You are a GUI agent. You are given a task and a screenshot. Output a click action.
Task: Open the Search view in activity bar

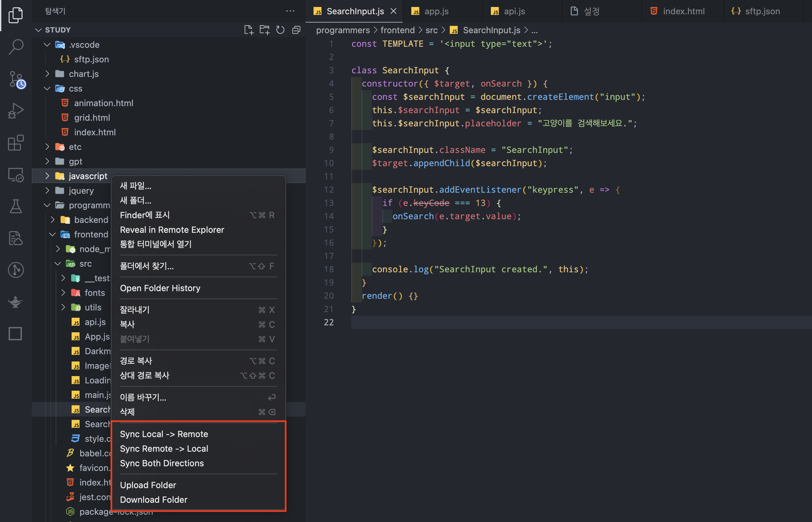pyautogui.click(x=16, y=47)
